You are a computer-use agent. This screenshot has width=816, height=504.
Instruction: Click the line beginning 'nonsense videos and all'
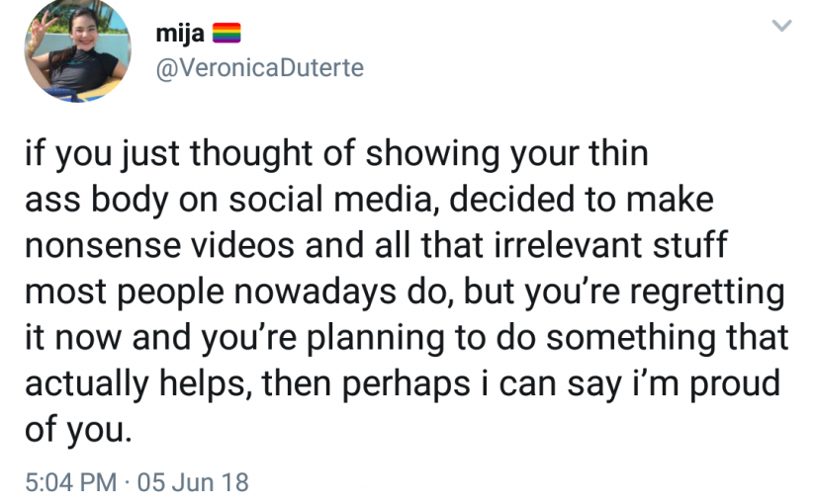(376, 245)
